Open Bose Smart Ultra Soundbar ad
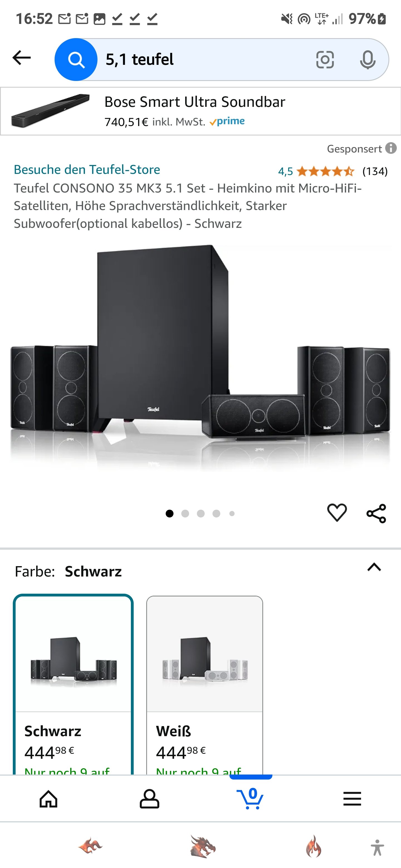 tap(200, 111)
